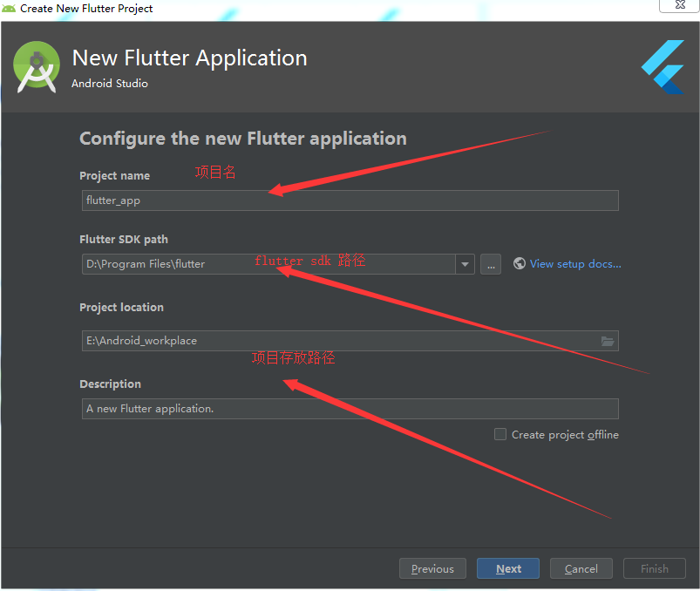Click the Project name input field

point(349,200)
